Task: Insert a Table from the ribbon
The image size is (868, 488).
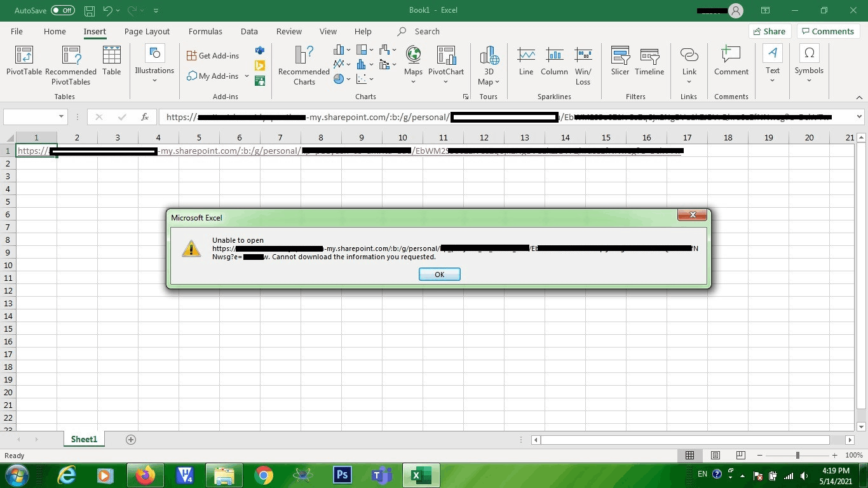Action: [x=112, y=61]
